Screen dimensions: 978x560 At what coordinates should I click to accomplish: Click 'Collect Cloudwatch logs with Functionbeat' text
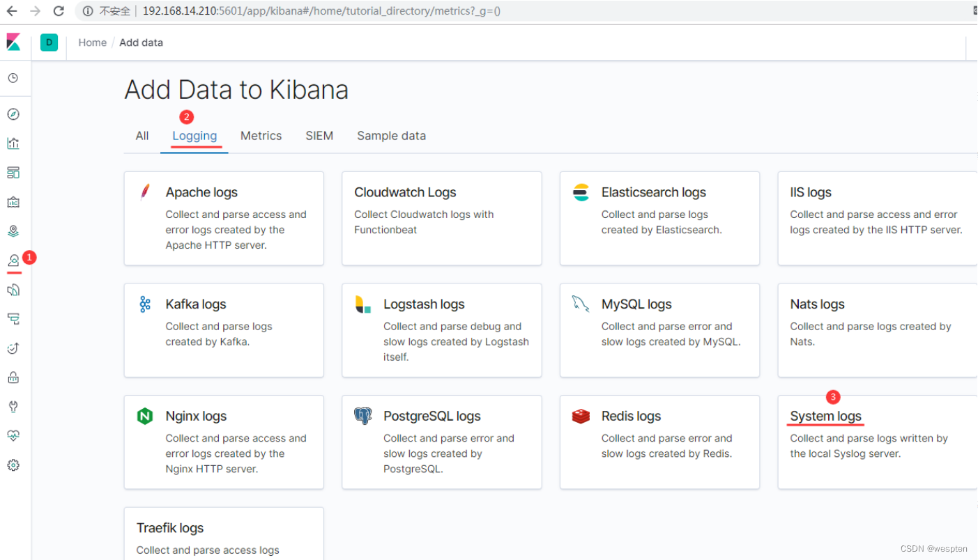click(x=424, y=222)
